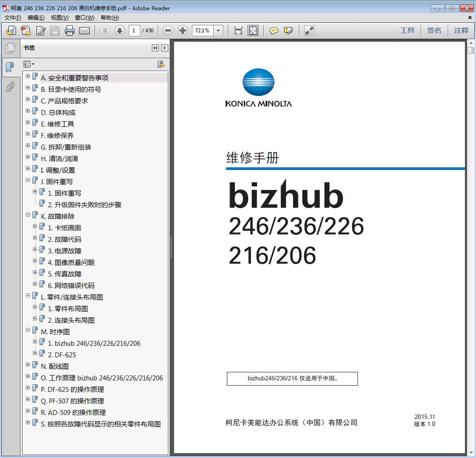Open bookmarks panel icon
Screen dimensions: 476x458
tap(10, 67)
